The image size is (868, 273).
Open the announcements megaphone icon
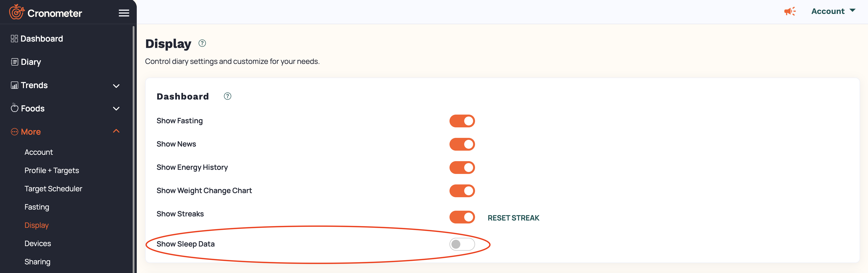pyautogui.click(x=790, y=11)
